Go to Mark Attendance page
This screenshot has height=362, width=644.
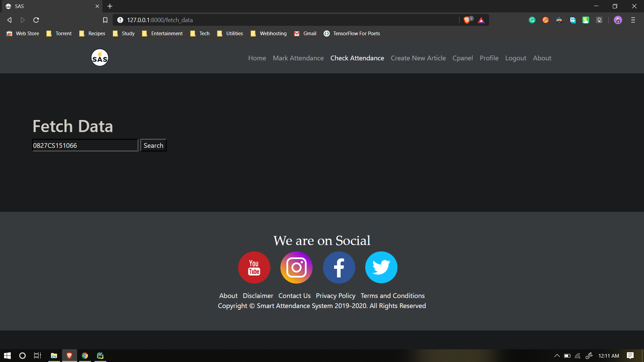point(298,58)
